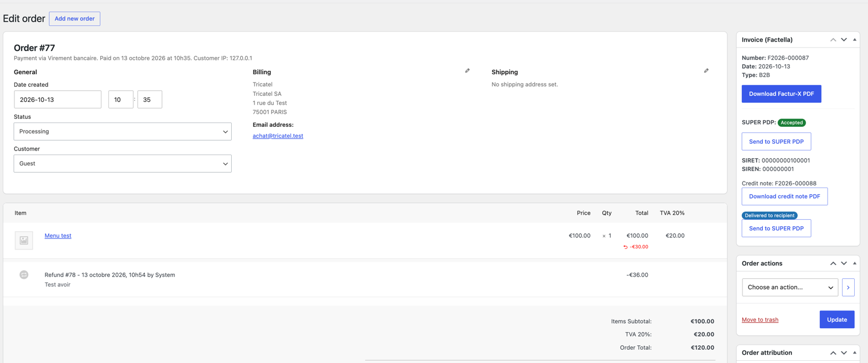868x363 pixels.
Task: Click invoice number F2026-000087
Action: [x=788, y=58]
